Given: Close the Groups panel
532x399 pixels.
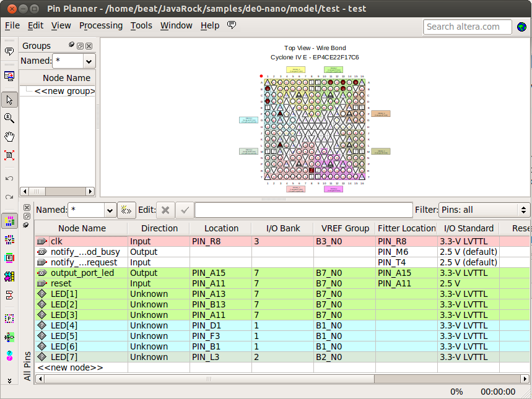Looking at the screenshot, I should click(89, 46).
